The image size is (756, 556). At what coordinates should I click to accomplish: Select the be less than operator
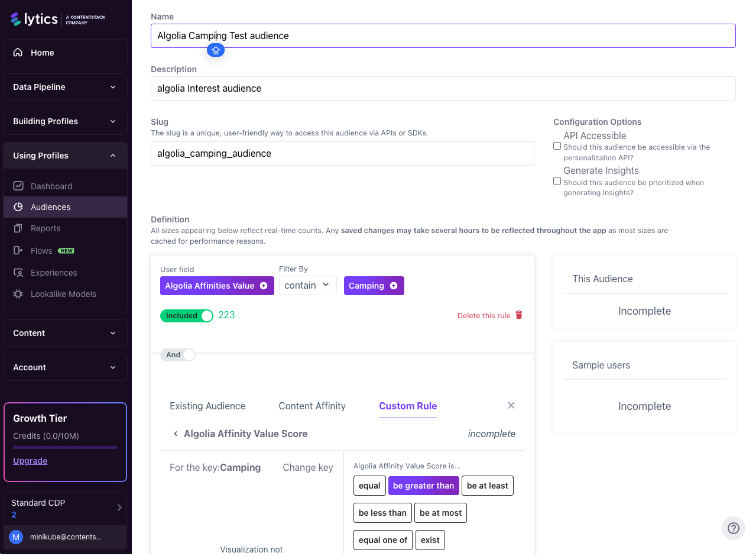pos(382,513)
